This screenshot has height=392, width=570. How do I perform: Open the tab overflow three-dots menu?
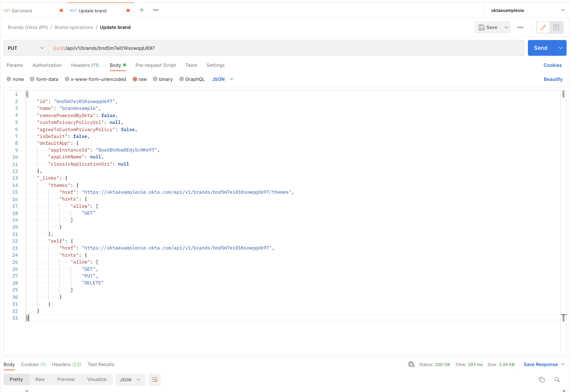point(156,10)
